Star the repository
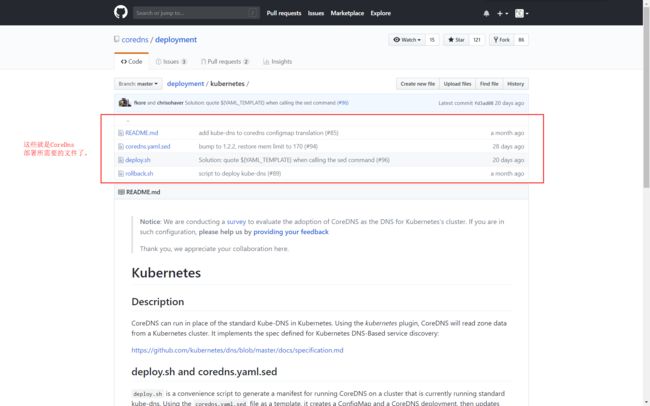Screen dimensions: 650x406 click(x=456, y=40)
